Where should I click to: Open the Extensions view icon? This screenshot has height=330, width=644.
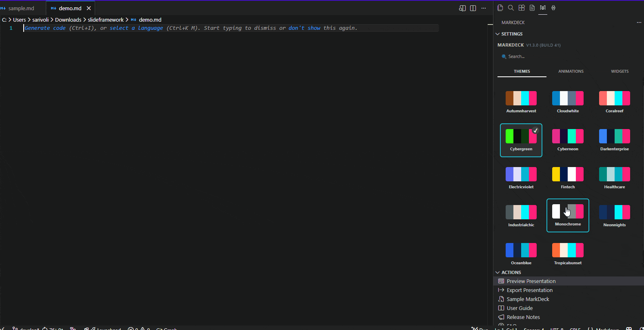(521, 8)
